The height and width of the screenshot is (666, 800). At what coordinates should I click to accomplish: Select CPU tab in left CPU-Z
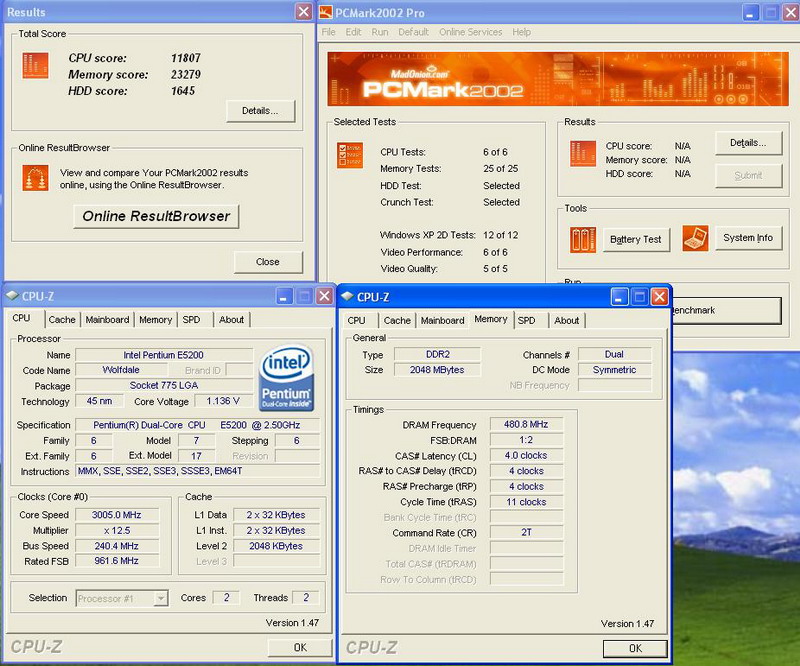click(x=21, y=318)
